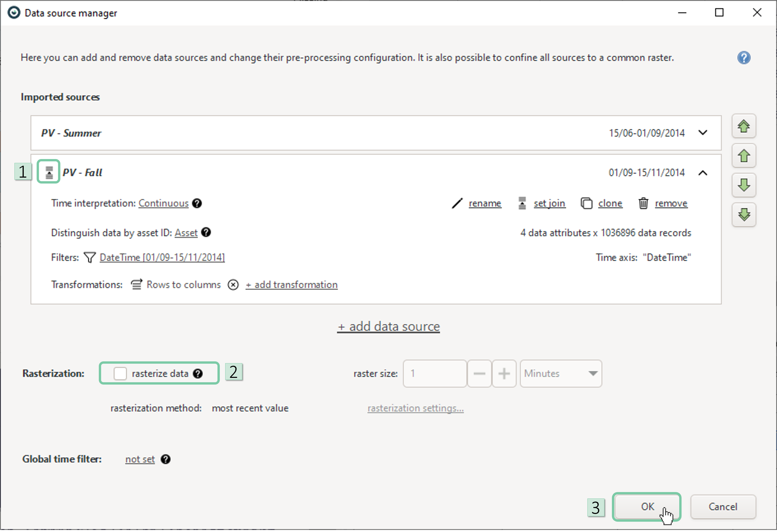The image size is (777, 532).
Task: Click the clone link
Action: (x=610, y=203)
